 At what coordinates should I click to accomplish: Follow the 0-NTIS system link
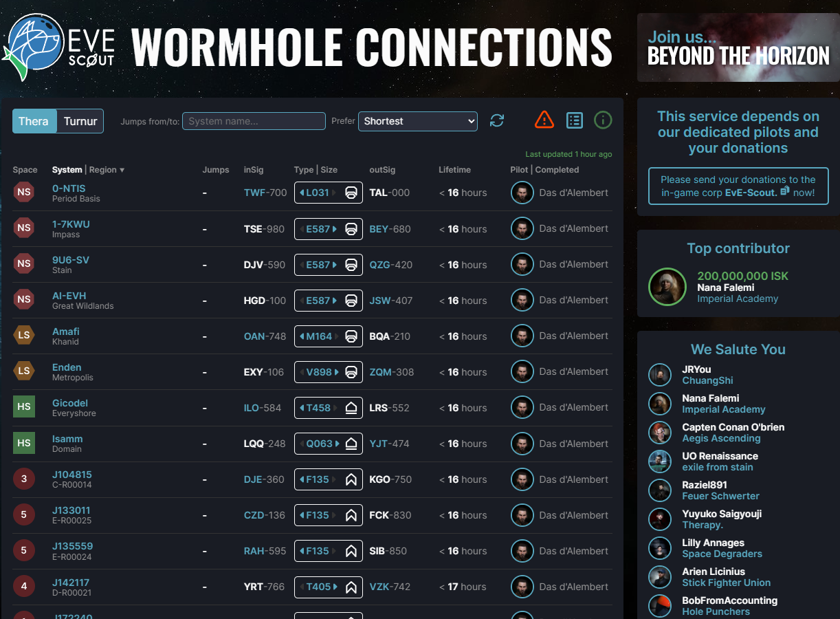point(69,188)
